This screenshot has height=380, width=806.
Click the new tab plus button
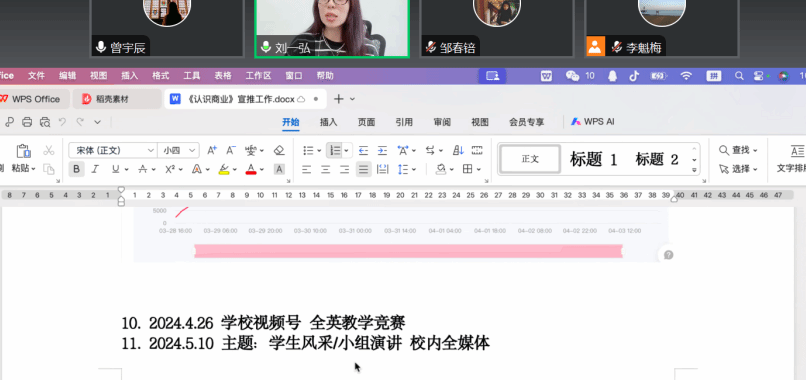pyautogui.click(x=338, y=99)
